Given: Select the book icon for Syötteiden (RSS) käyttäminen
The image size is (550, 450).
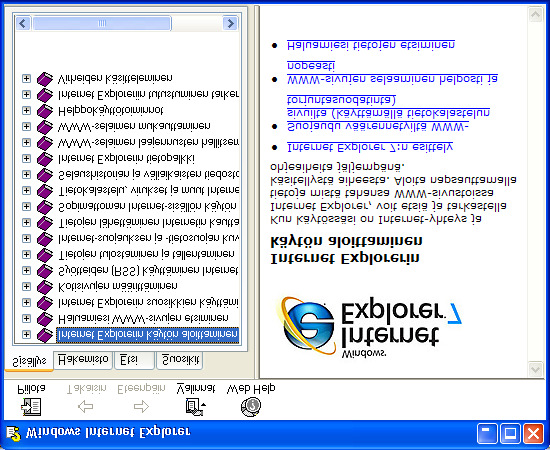Looking at the screenshot, I should coord(45,270).
